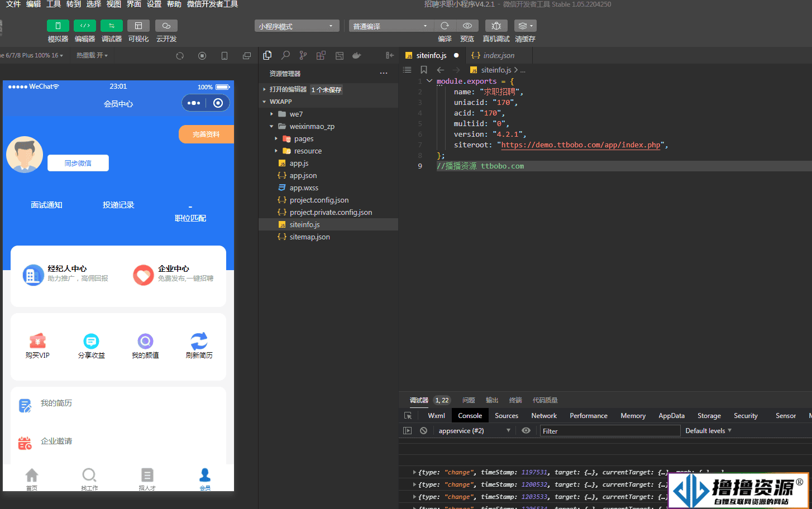Collapse the weixinmao_zp folder
Screen dimensions: 812x509
coord(328,126)
